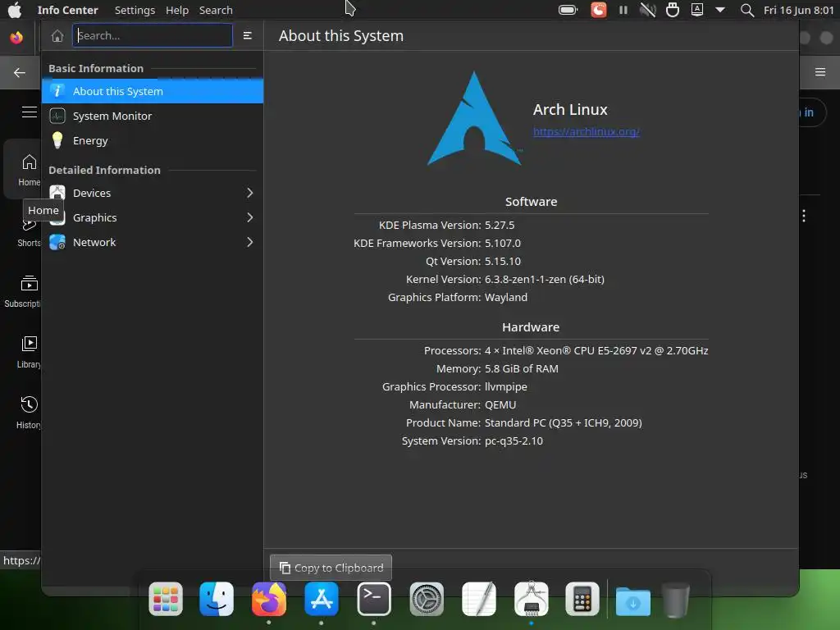Focus the Info Center search field
The height and width of the screenshot is (630, 840).
pos(153,35)
